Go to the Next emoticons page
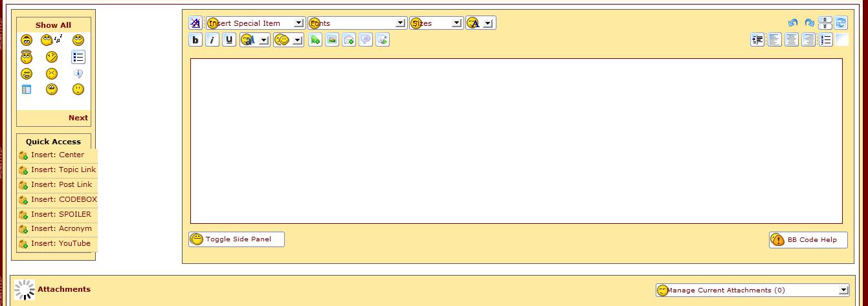The height and width of the screenshot is (306, 868). (78, 118)
